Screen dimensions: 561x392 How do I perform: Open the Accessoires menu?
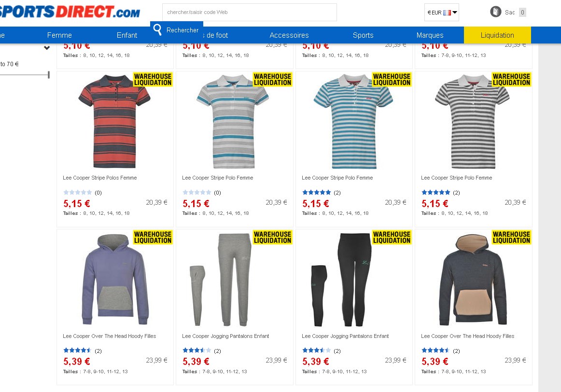click(x=289, y=35)
